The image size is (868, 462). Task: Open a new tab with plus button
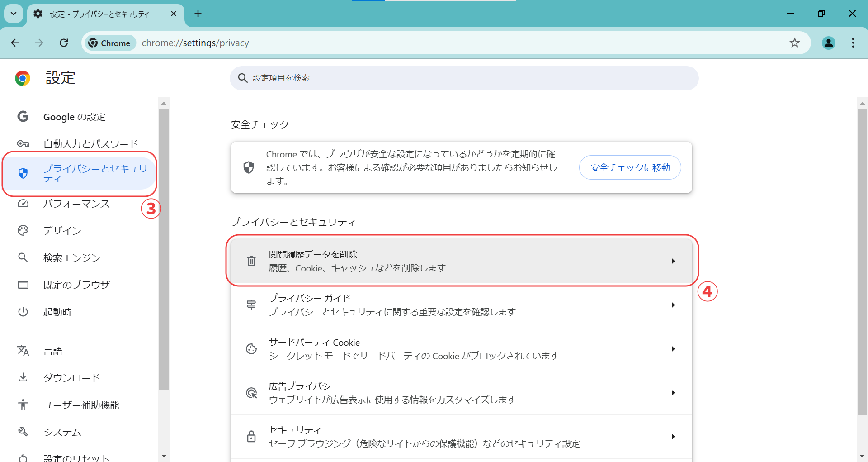tap(198, 14)
